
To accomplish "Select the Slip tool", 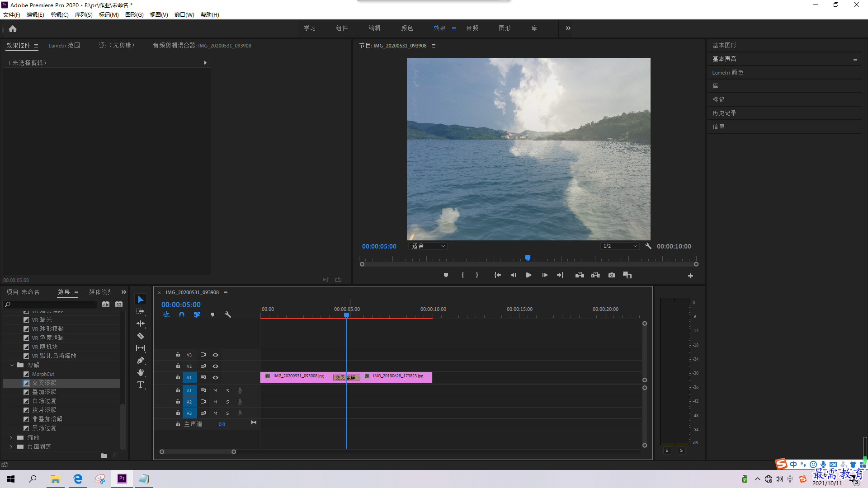I will pyautogui.click(x=141, y=348).
